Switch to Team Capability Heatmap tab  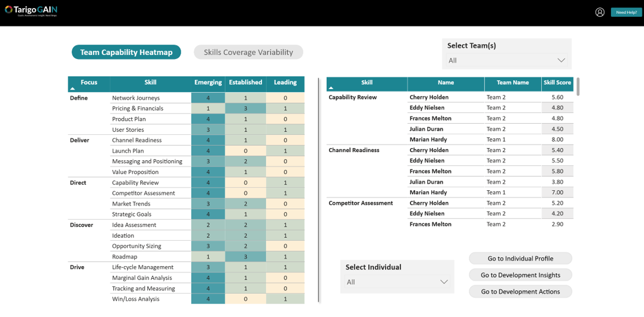[x=126, y=52]
